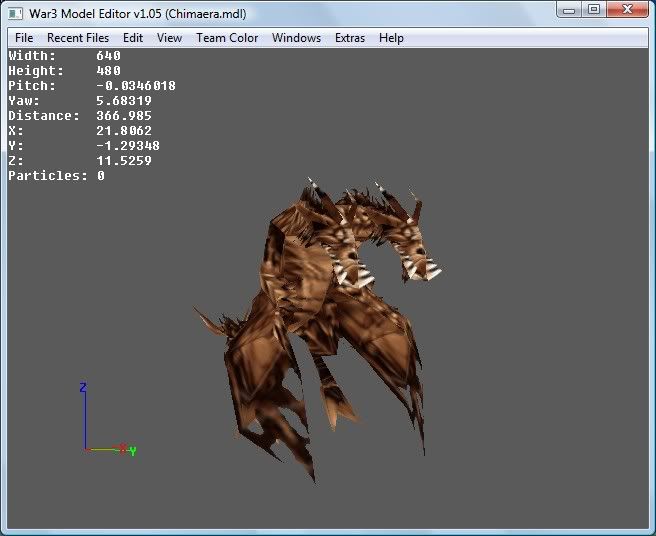
Task: Open the Edit menu
Action: (x=133, y=38)
